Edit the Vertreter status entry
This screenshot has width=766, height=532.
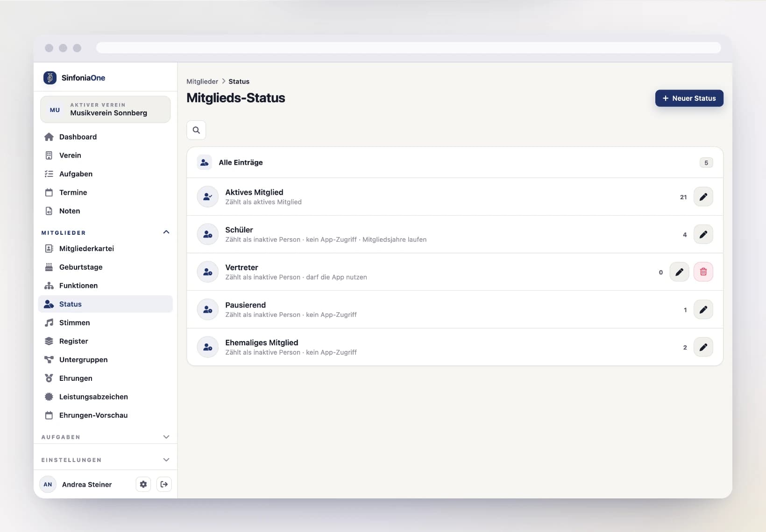click(x=679, y=272)
